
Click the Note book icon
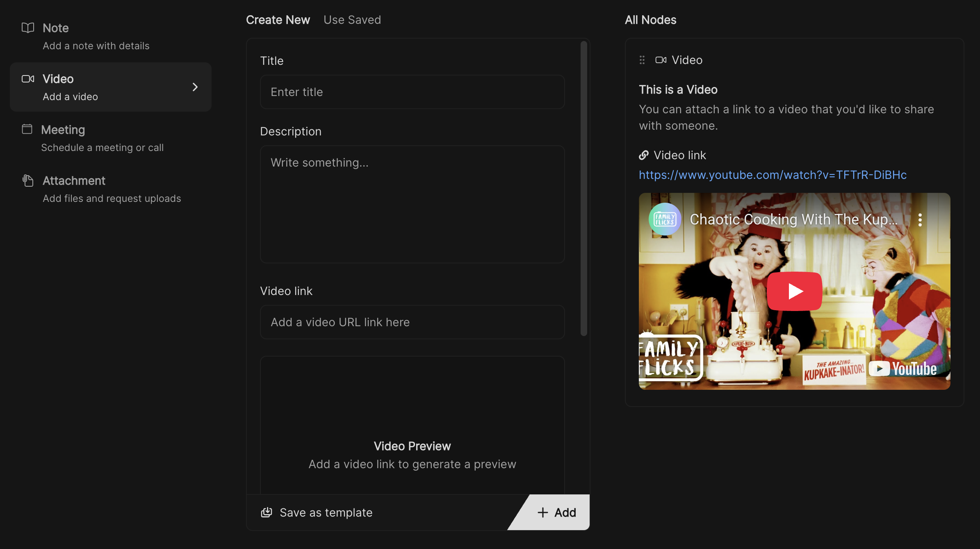pyautogui.click(x=28, y=28)
